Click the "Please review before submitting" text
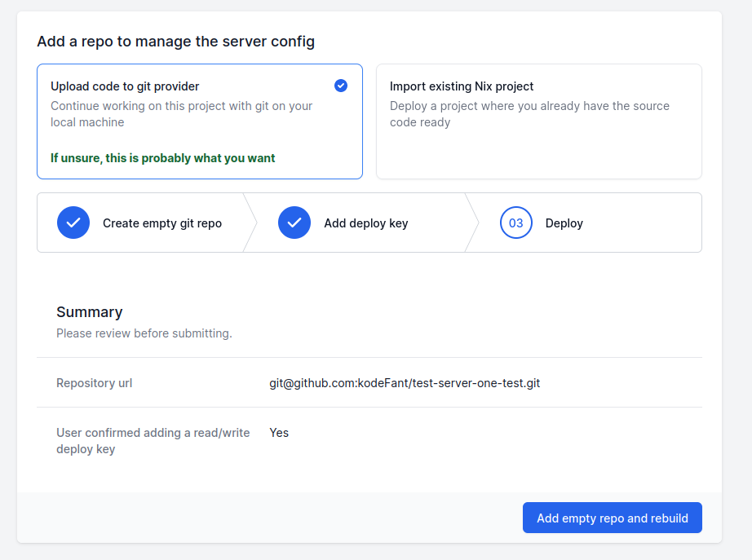The image size is (752, 560). [x=144, y=333]
